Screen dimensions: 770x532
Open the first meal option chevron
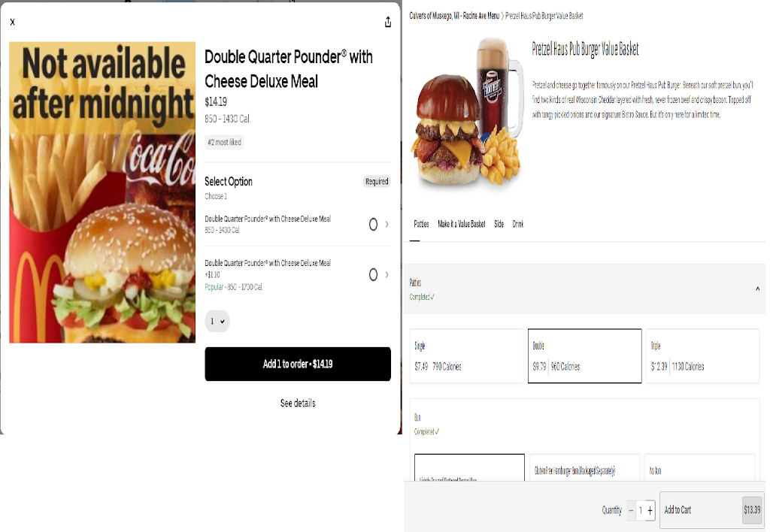(387, 224)
